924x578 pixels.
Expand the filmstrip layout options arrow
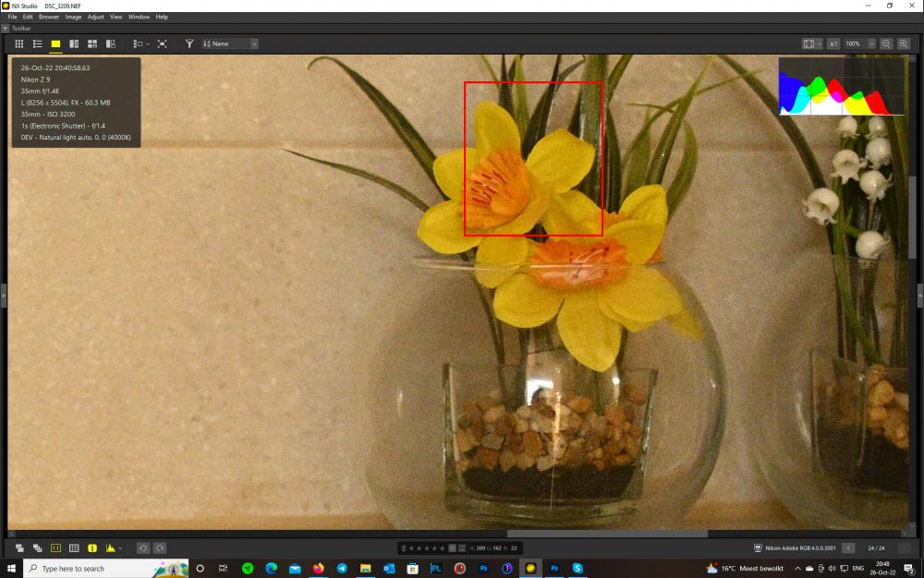[147, 43]
